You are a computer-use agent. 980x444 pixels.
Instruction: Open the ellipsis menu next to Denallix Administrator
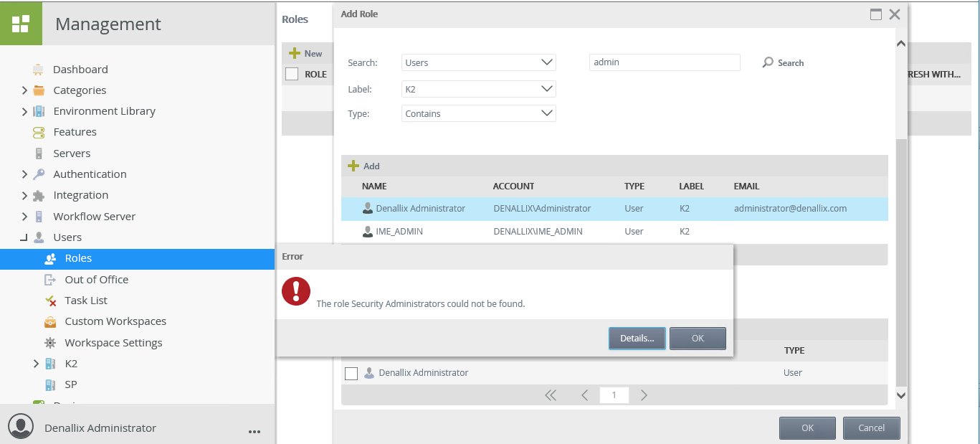pos(254,432)
